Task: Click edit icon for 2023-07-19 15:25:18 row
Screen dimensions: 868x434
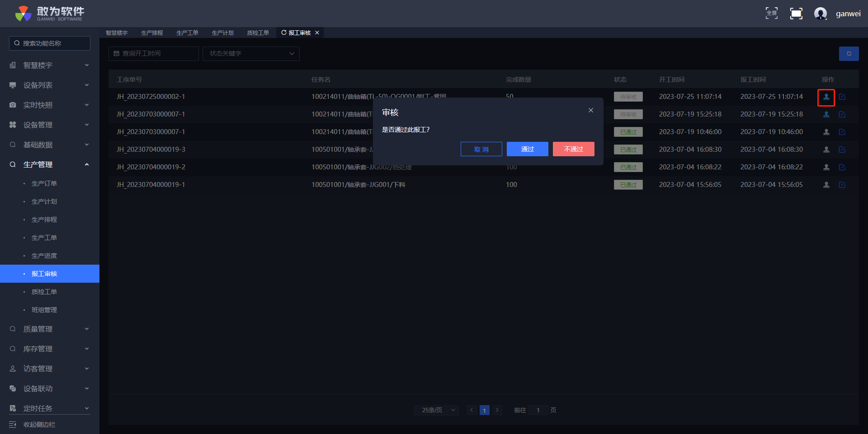Action: [842, 114]
